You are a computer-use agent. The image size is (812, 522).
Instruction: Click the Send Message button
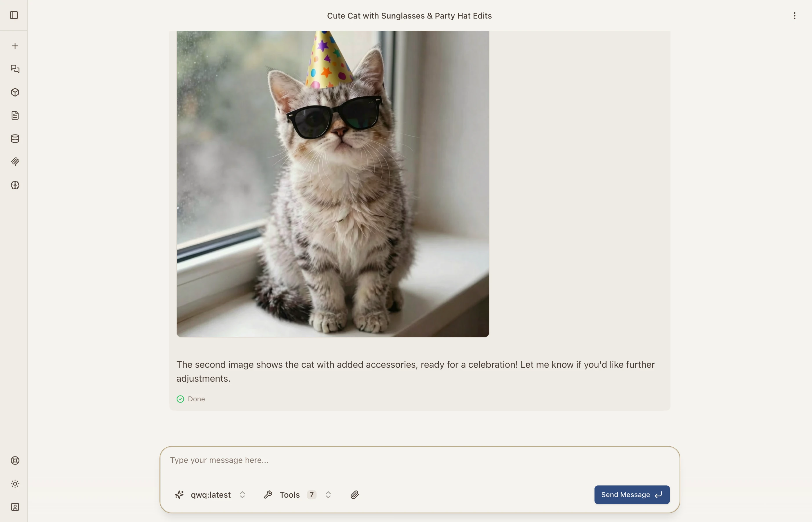632,495
